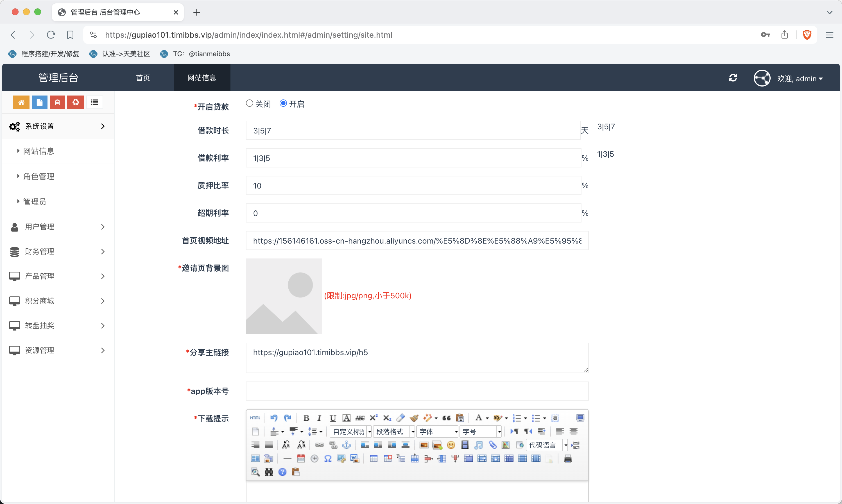Apply superscript X² formatting
Screen dimensions: 842x504
pyautogui.click(x=373, y=418)
